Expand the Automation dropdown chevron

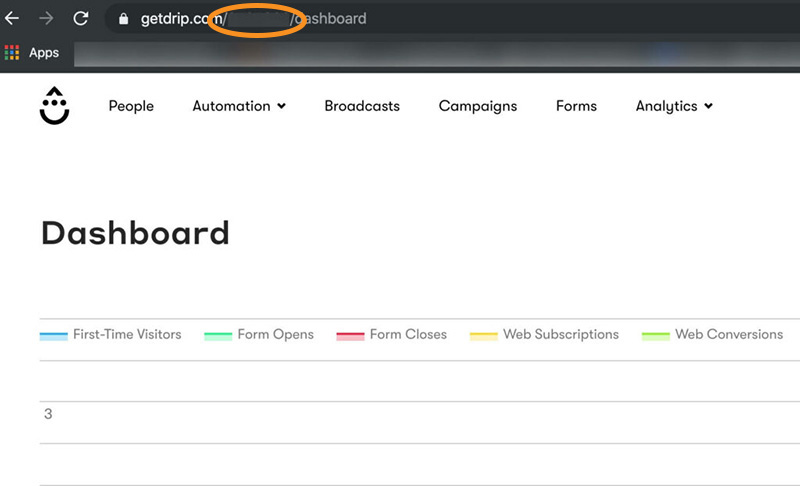tap(281, 106)
